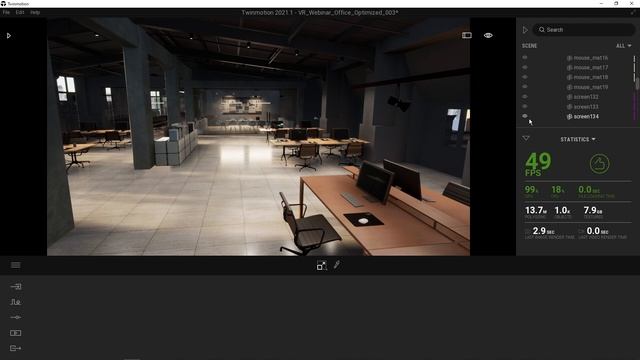
Task: Open the hamburger menu in the dock
Action: [x=16, y=265]
